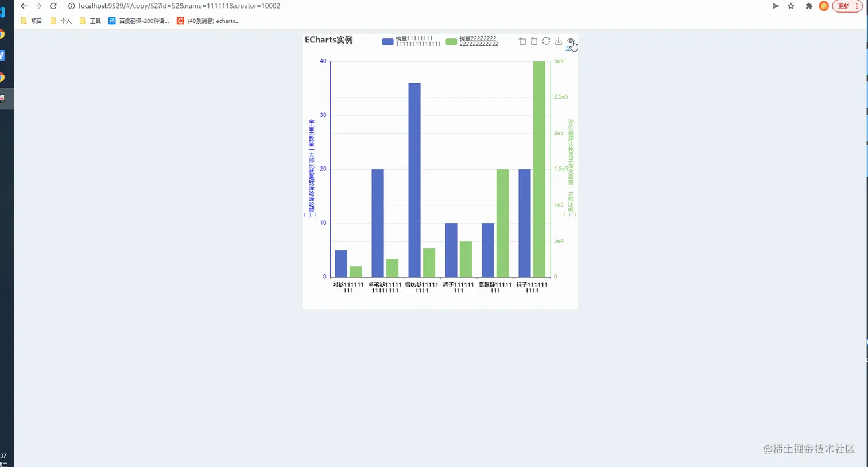Click the site info icon in address bar
This screenshot has height=467, width=868.
coord(71,6)
